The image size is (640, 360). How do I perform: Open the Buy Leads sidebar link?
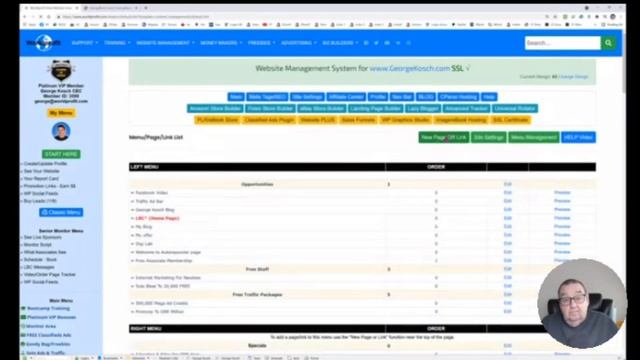click(x=40, y=201)
